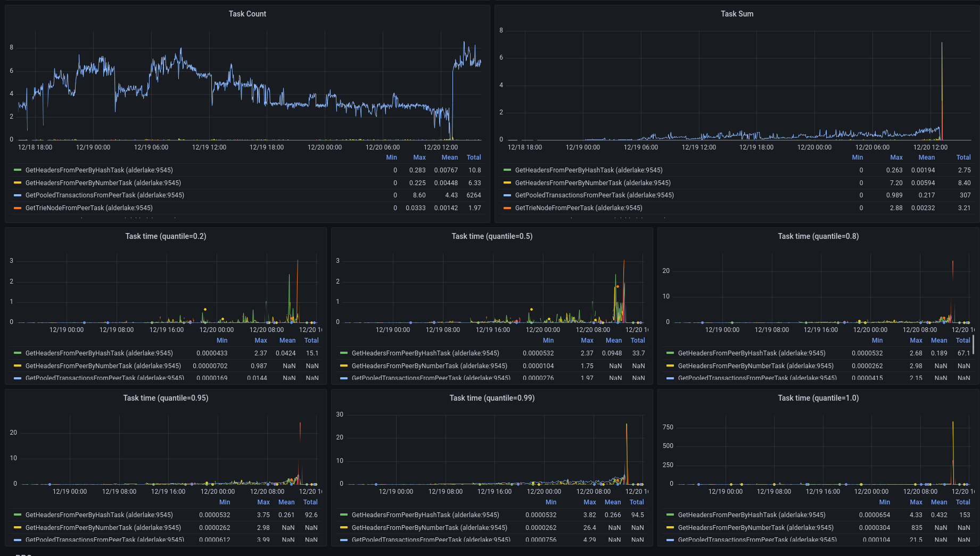Viewport: 980px width, 556px height.
Task: Click blue swatch of GetPooledTransactionsFromPeerTask in Task Count
Action: (18, 195)
